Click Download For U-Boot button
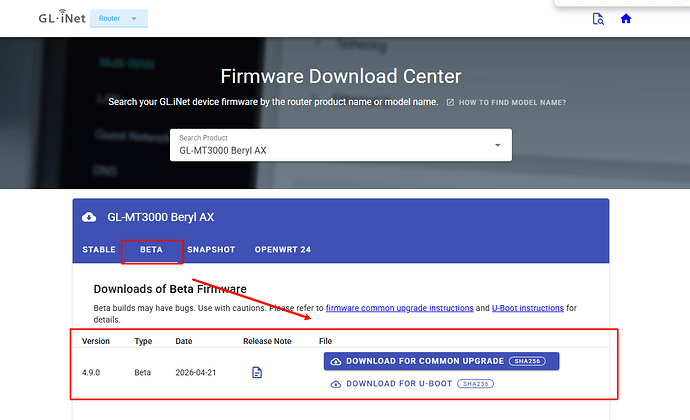Image resolution: width=690 pixels, height=420 pixels. [x=412, y=384]
